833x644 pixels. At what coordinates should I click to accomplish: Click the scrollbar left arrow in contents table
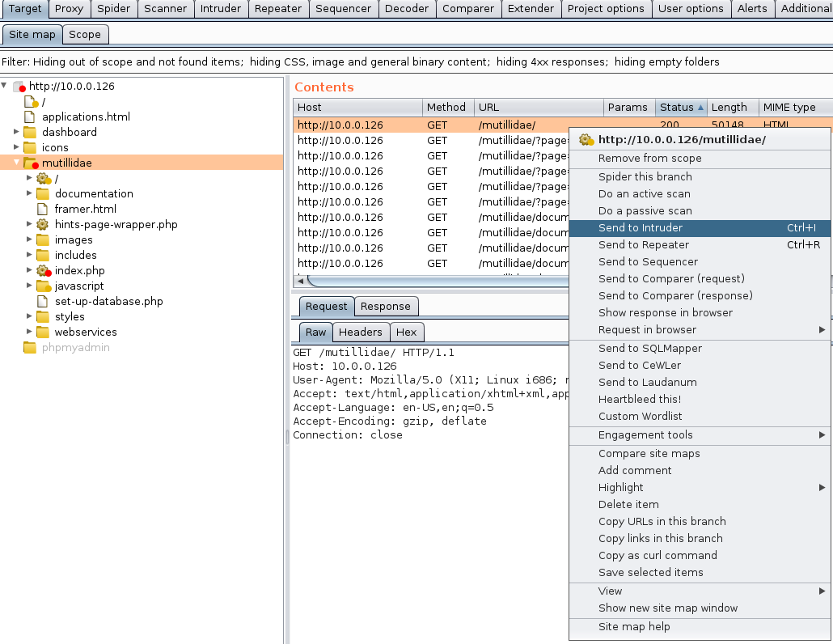coord(300,281)
